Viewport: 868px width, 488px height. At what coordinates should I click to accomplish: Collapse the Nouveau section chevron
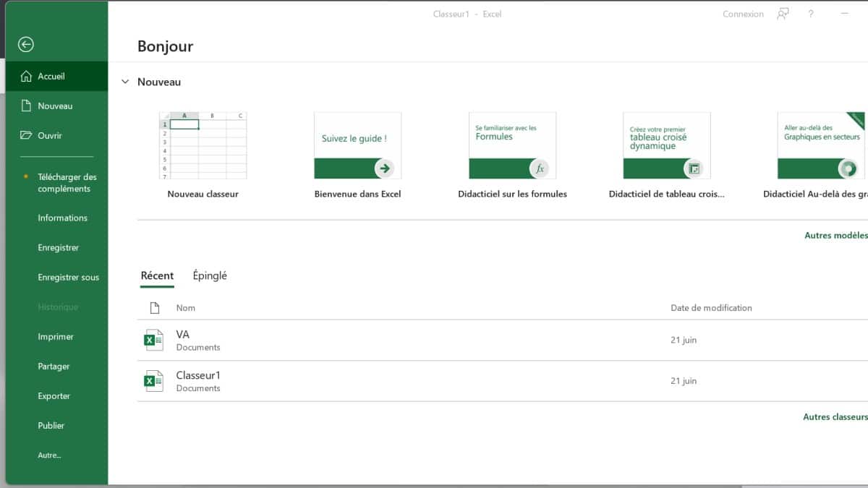(125, 82)
